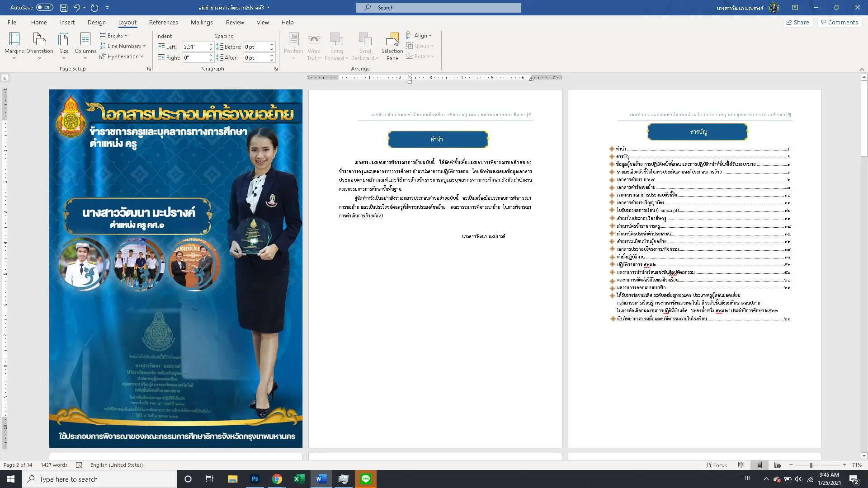
Task: Collapse the ribbon with the chevron
Action: [x=862, y=69]
